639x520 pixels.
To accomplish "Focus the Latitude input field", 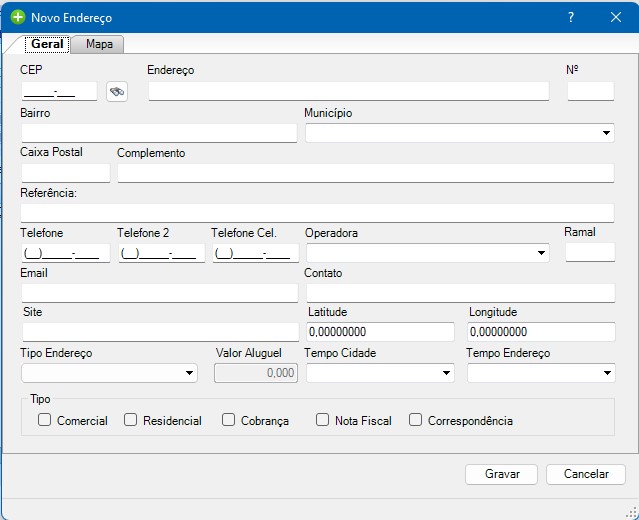I will (x=380, y=332).
